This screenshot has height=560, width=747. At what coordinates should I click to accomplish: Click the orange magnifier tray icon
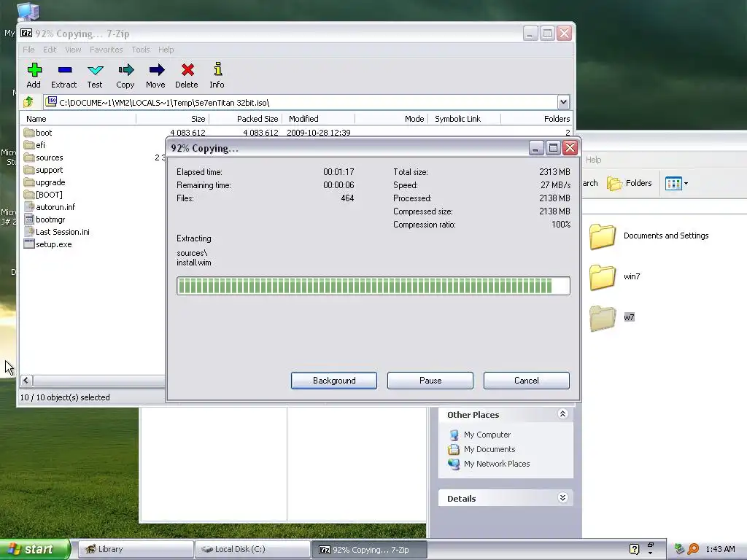(x=693, y=550)
